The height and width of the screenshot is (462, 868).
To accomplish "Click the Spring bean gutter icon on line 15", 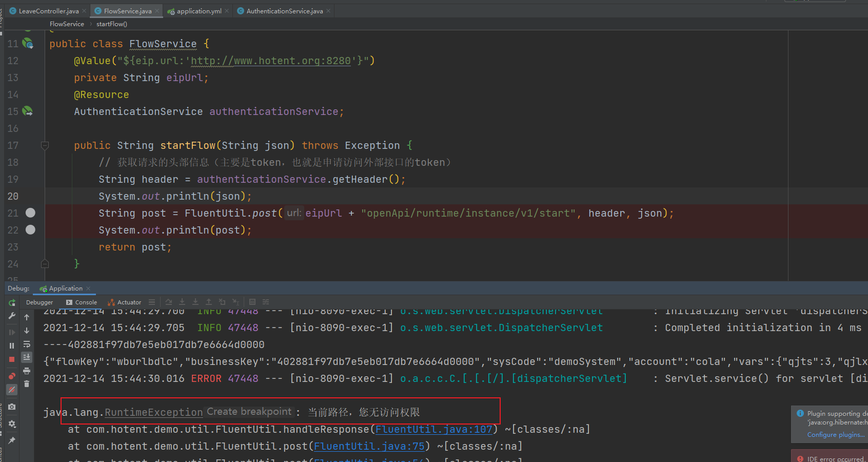I will 28,111.
